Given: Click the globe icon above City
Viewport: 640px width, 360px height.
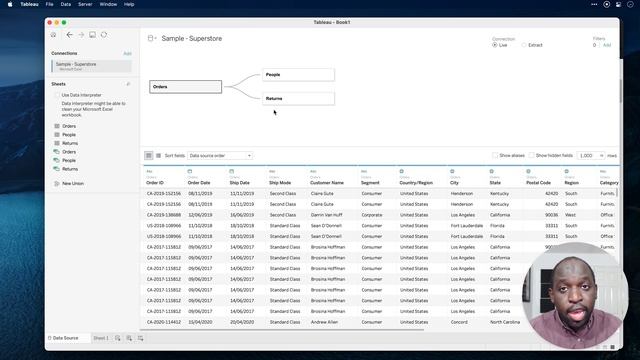Looking at the screenshot, I should coord(452,171).
